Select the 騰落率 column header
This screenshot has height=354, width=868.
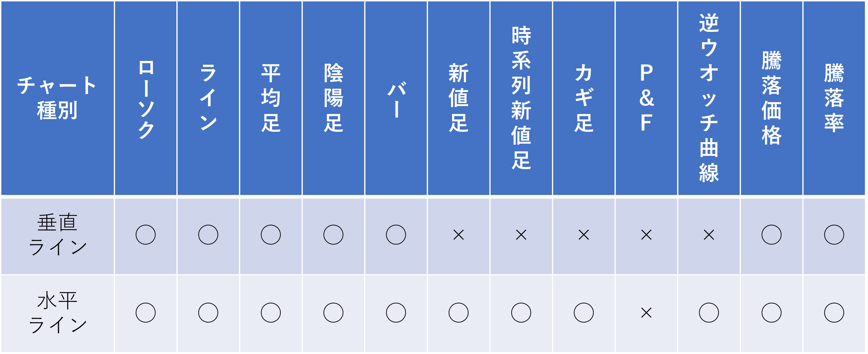[834, 98]
